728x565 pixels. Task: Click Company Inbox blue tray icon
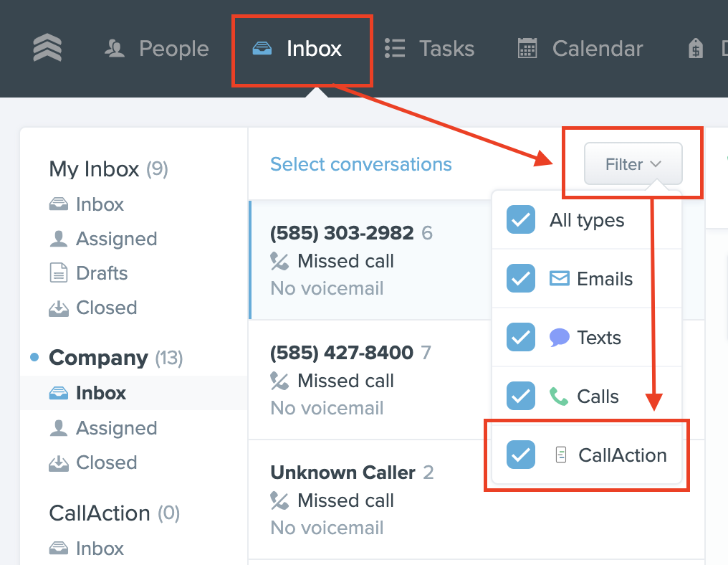[x=59, y=393]
